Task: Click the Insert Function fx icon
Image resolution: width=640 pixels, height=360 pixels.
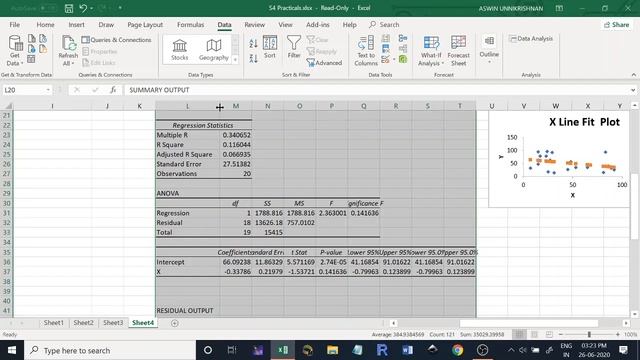Action: [x=113, y=90]
